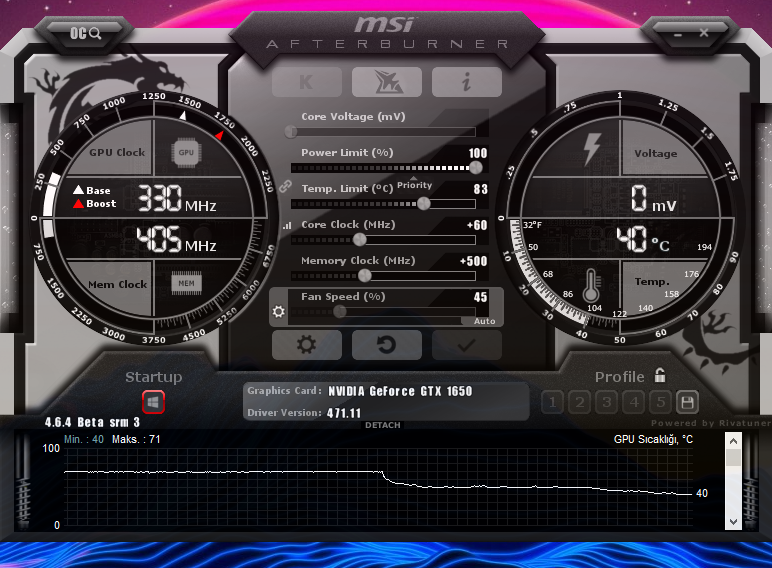Screen dimensions: 772x568
Task: Apply settings with the checkmark button
Action: (467, 345)
